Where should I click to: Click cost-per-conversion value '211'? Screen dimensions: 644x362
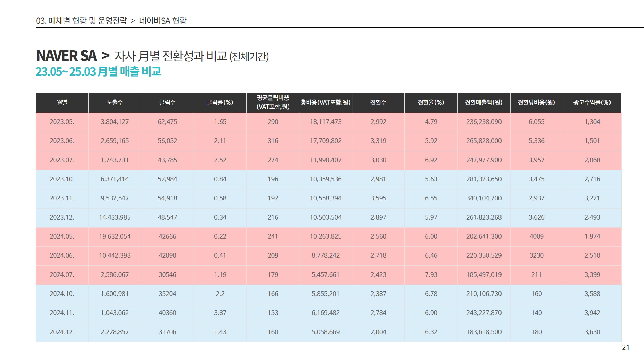(536, 275)
